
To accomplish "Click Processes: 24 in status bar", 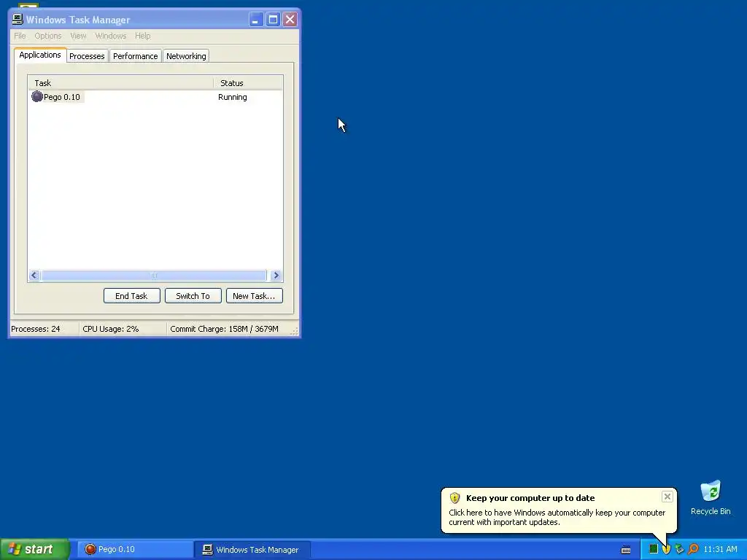I will pyautogui.click(x=36, y=329).
